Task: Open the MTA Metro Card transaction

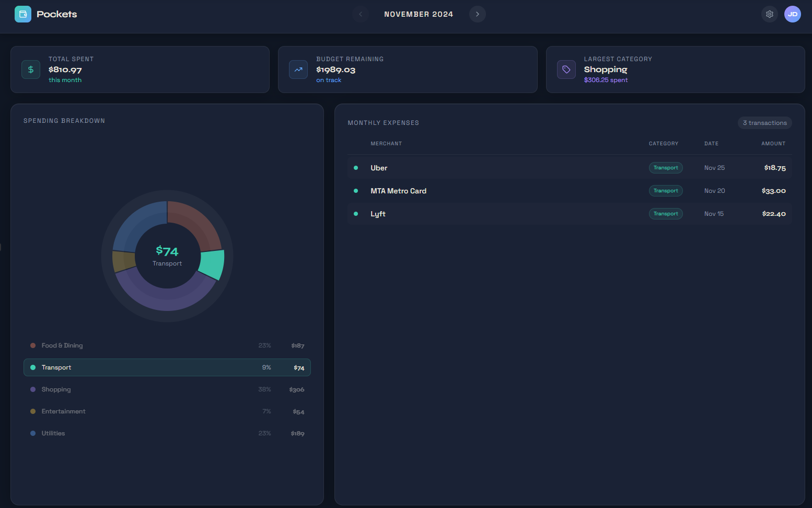Action: pyautogui.click(x=569, y=191)
